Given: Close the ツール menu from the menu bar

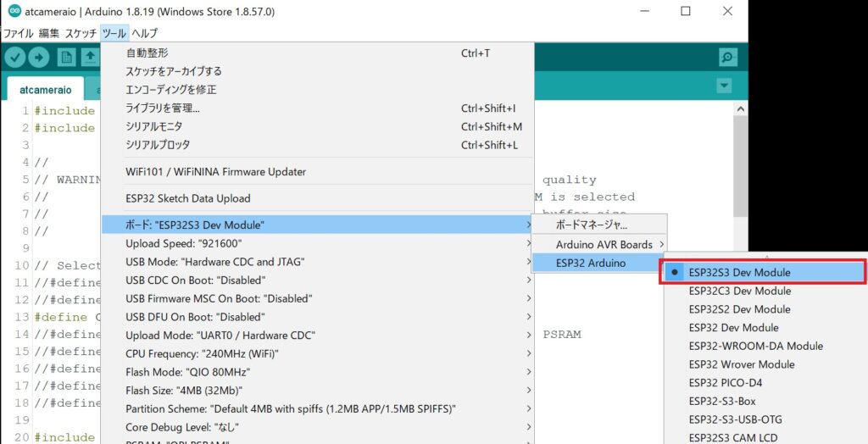Looking at the screenshot, I should pyautogui.click(x=114, y=33).
